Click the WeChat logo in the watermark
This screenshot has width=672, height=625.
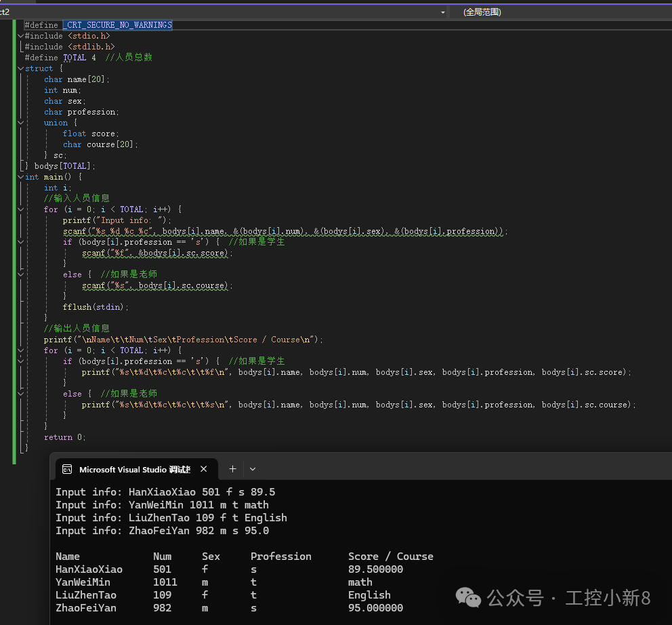(x=468, y=597)
